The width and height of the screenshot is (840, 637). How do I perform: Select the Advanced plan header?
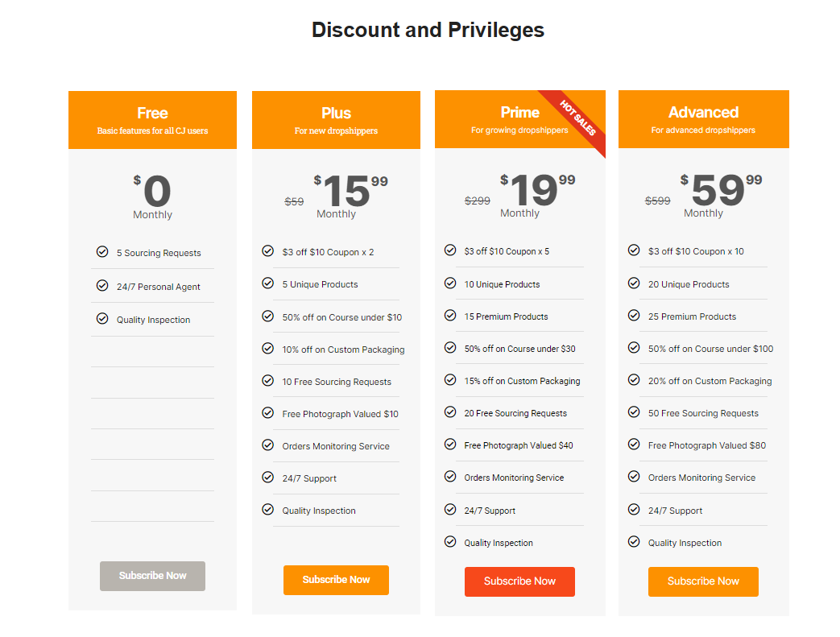pos(703,119)
